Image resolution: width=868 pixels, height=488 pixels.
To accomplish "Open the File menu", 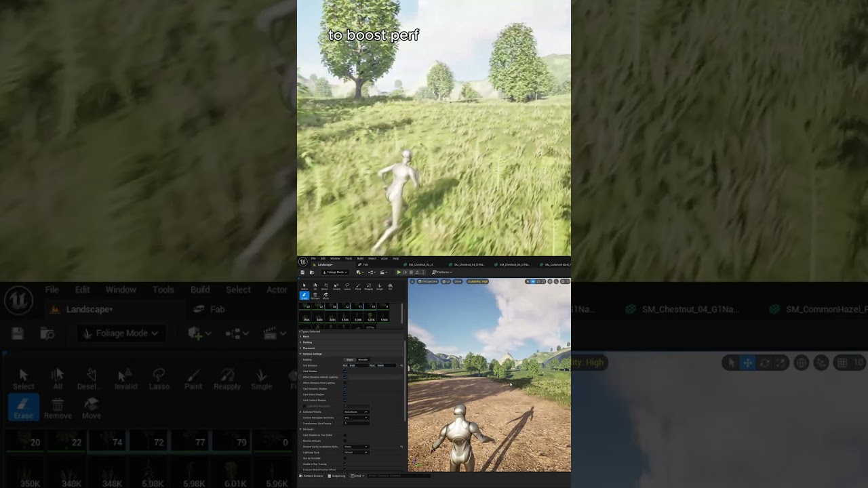I will point(313,258).
